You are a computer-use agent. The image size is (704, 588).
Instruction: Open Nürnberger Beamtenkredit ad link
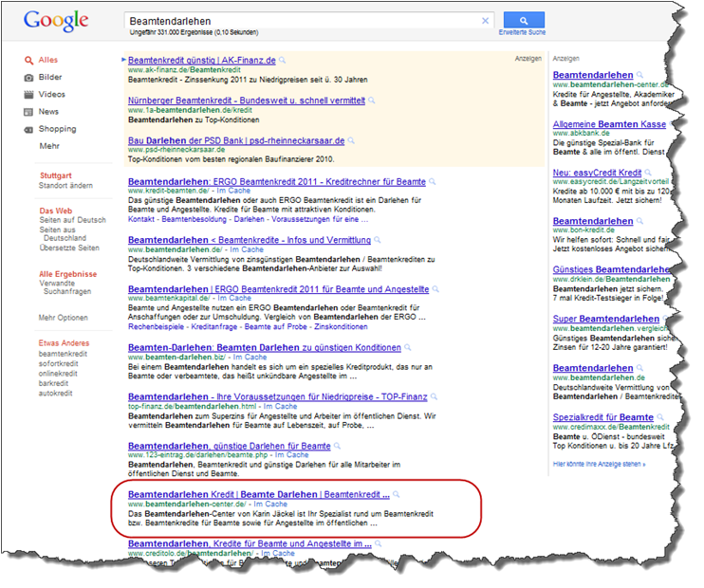(247, 101)
